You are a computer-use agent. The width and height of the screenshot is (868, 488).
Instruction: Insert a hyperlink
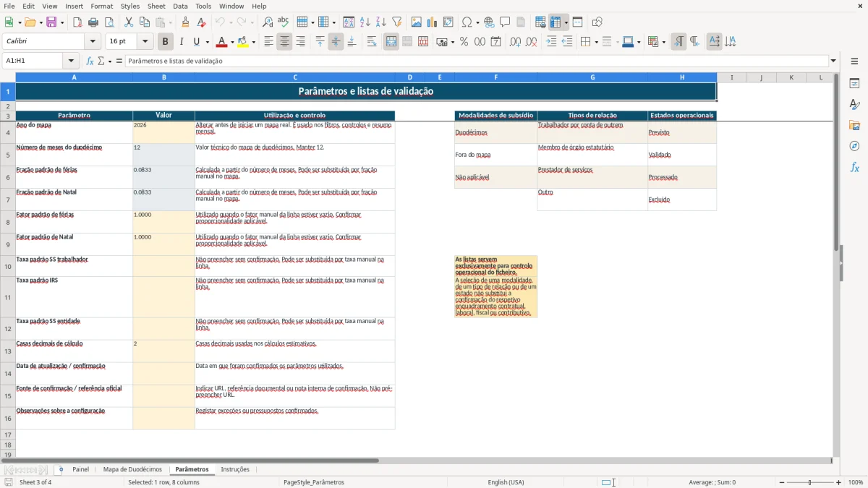489,22
